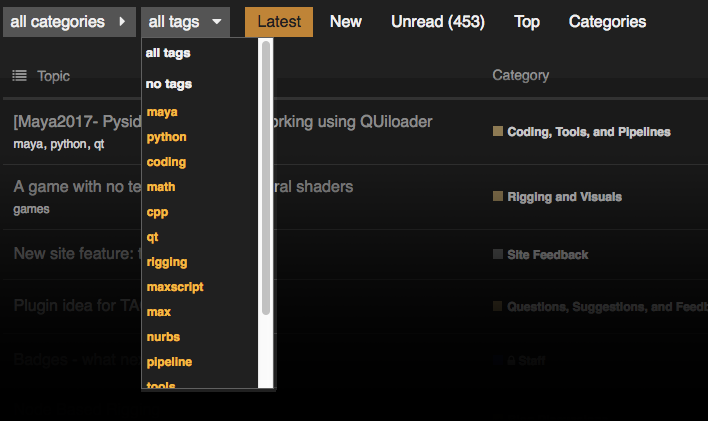Open the Coding, Tools, and Pipelines category
Viewport: 708px width, 421px height.
(x=589, y=132)
